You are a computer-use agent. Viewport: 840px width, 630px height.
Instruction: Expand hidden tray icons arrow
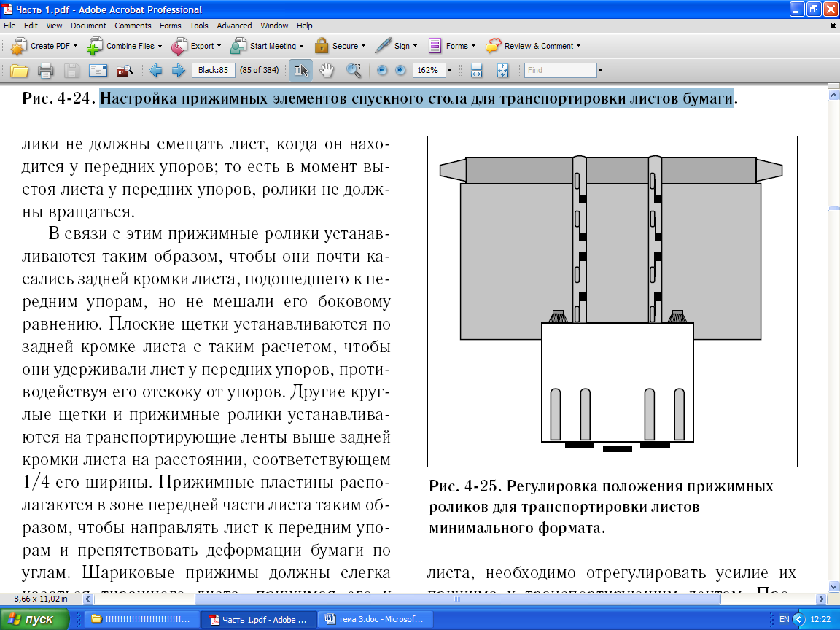799,619
